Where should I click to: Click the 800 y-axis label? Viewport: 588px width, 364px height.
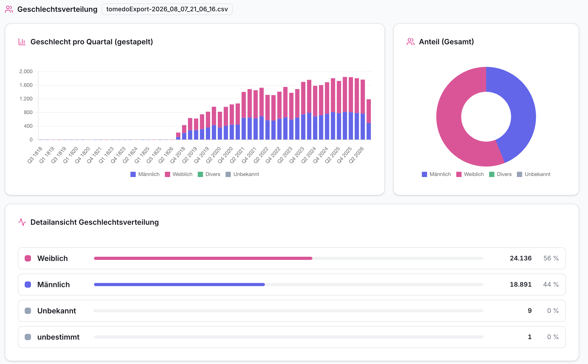coord(28,112)
